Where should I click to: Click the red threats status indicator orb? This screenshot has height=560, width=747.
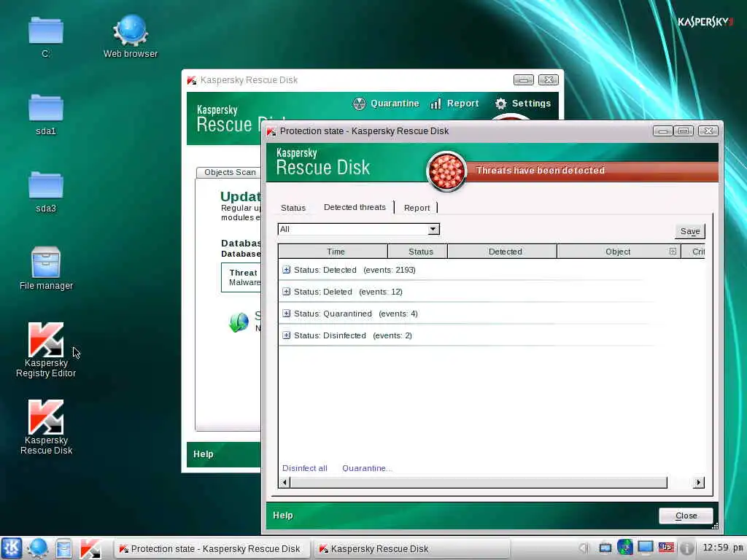click(x=446, y=171)
